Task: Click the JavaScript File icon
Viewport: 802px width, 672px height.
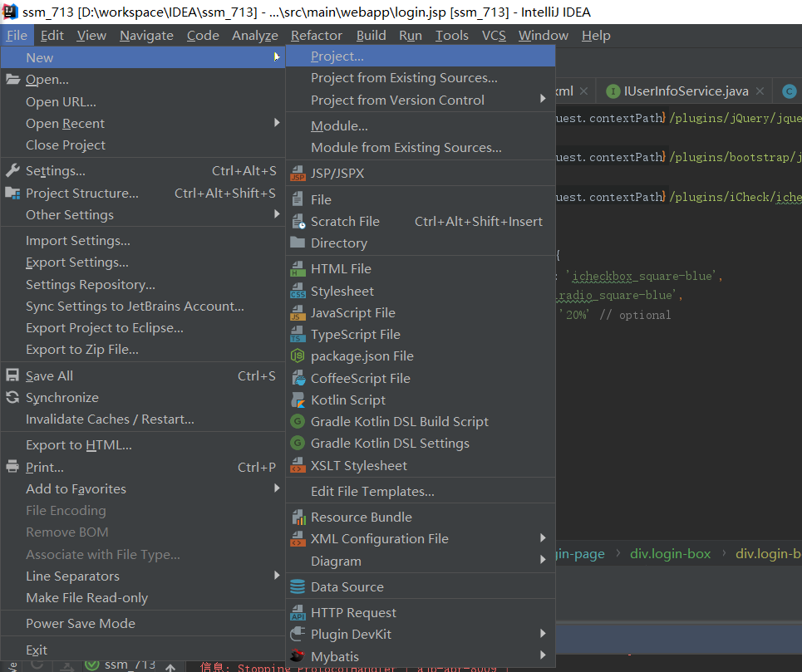Action: click(298, 313)
